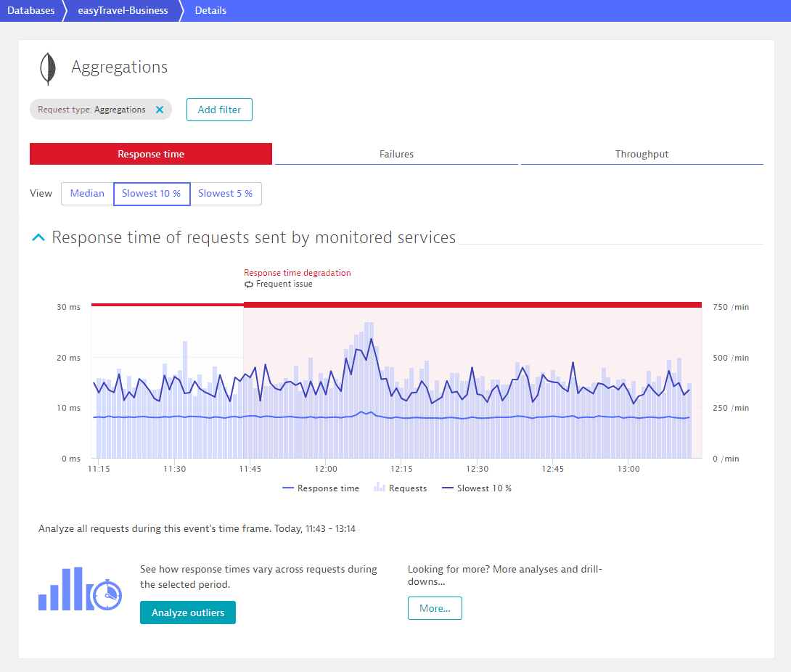Click the MongoDB leaf icon beside Aggregations

48,68
